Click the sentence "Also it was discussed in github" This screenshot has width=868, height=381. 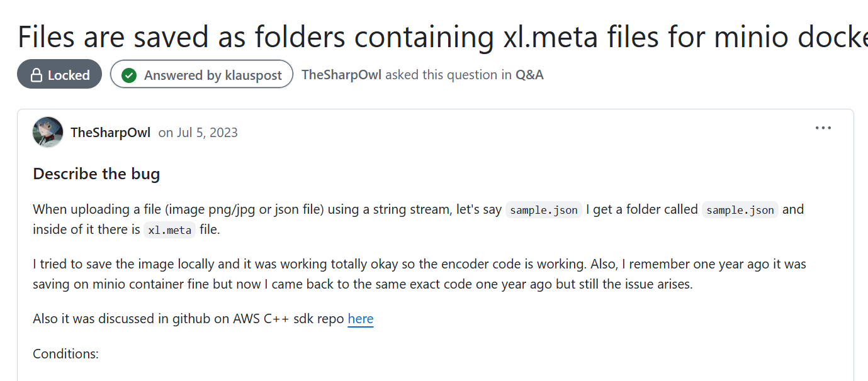189,319
